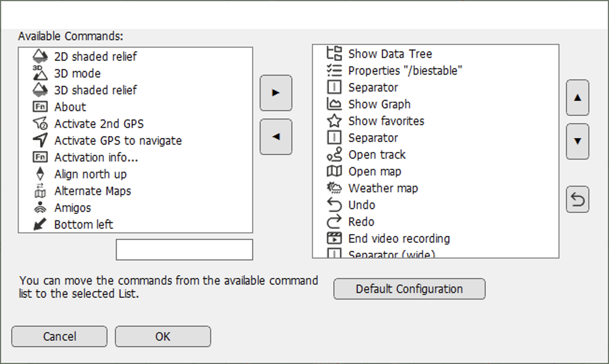
Task: Click the Bottom left arrow icon
Action: point(40,224)
